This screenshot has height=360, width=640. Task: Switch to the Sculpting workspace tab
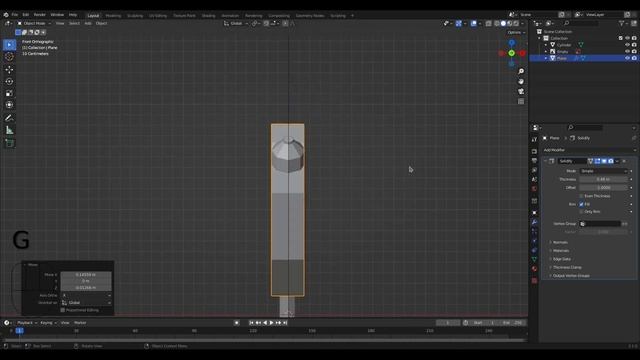coord(135,16)
